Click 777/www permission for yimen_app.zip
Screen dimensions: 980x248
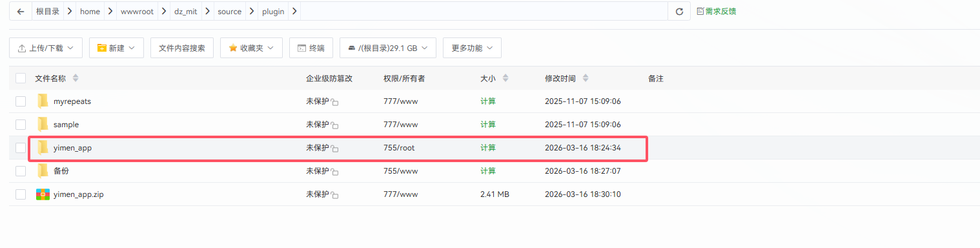point(400,194)
